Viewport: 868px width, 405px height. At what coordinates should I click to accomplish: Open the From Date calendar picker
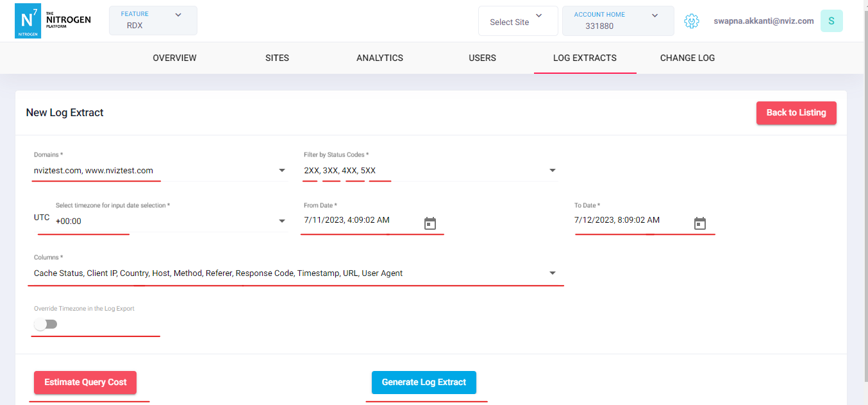coord(430,223)
